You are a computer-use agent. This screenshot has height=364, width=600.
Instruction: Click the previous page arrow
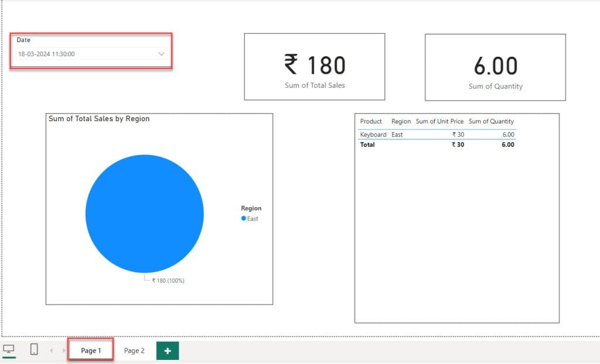coord(51,351)
